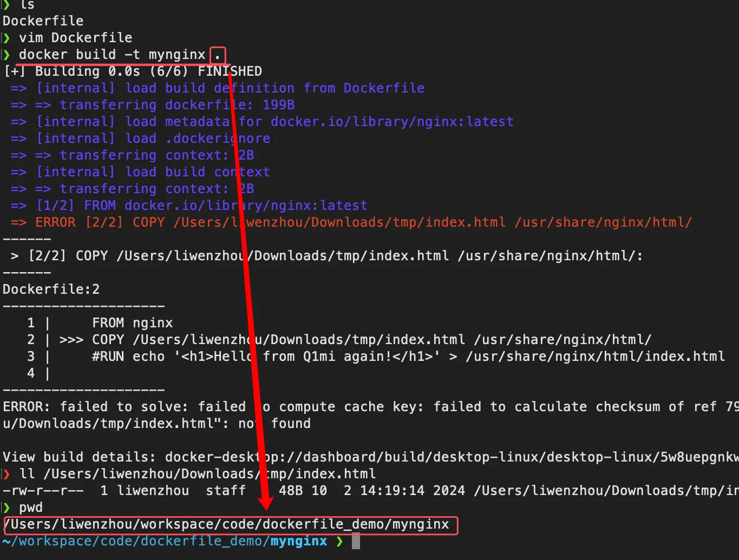Place cursor at the terminal input block
739x560 pixels.
356,541
